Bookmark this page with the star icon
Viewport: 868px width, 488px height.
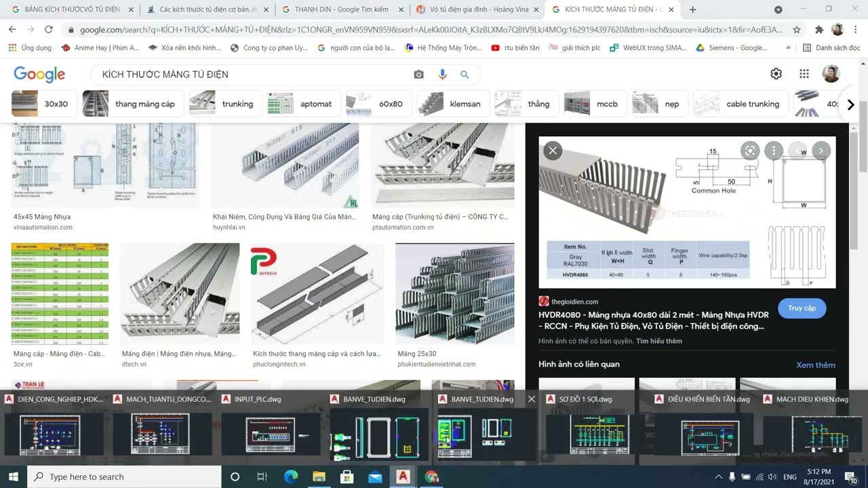pyautogui.click(x=797, y=30)
